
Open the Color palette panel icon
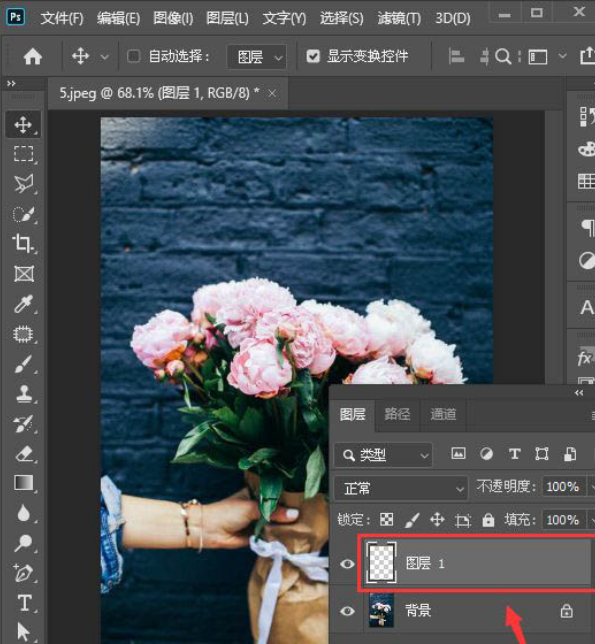tap(586, 149)
